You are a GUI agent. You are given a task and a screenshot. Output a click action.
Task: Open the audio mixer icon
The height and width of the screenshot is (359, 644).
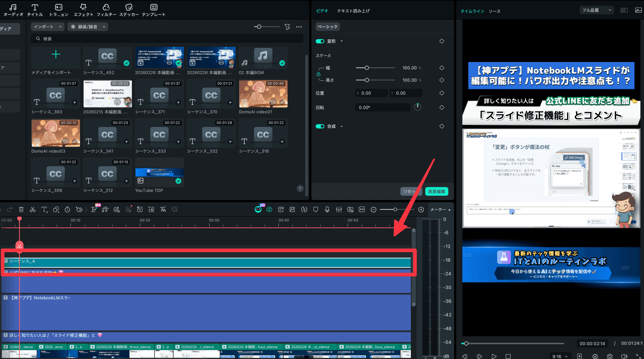pyautogui.click(x=339, y=209)
